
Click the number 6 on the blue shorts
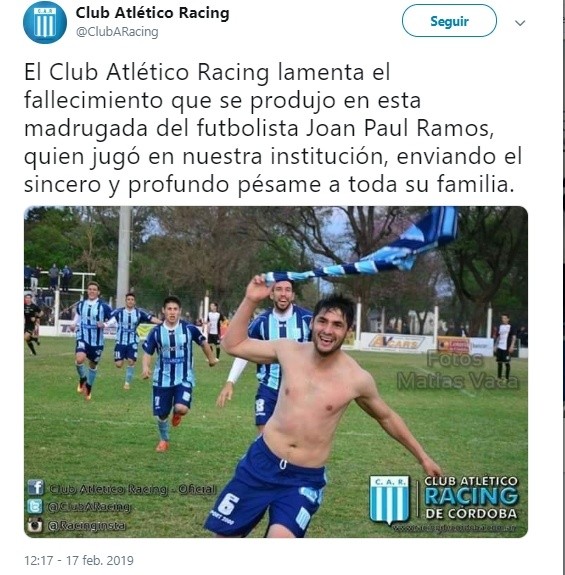pyautogui.click(x=227, y=504)
